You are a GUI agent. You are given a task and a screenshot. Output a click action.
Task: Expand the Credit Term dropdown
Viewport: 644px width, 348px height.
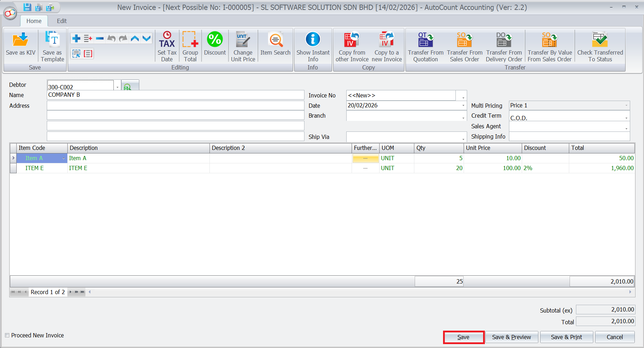tap(626, 118)
